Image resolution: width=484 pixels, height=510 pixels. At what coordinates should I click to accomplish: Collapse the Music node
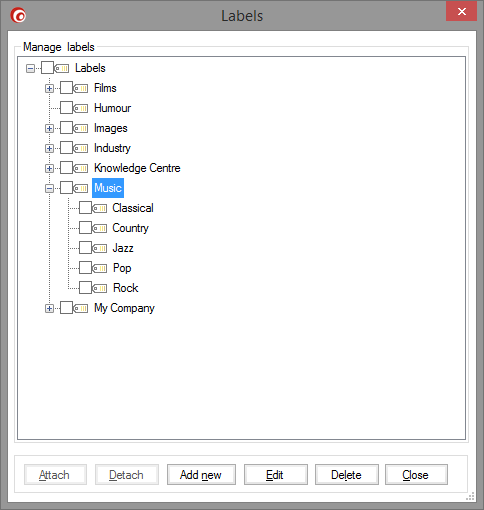(x=49, y=189)
